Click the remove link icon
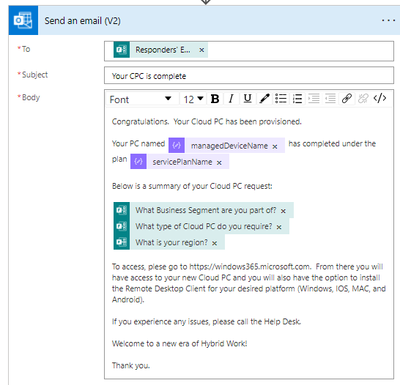This screenshot has height=385, width=400. point(363,99)
